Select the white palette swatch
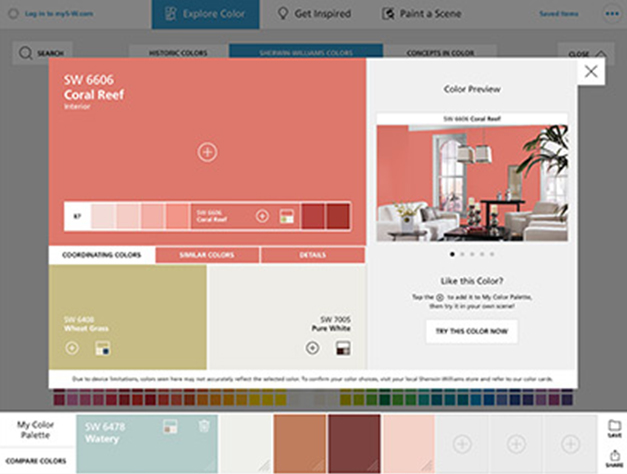The height and width of the screenshot is (474, 627). tap(246, 444)
